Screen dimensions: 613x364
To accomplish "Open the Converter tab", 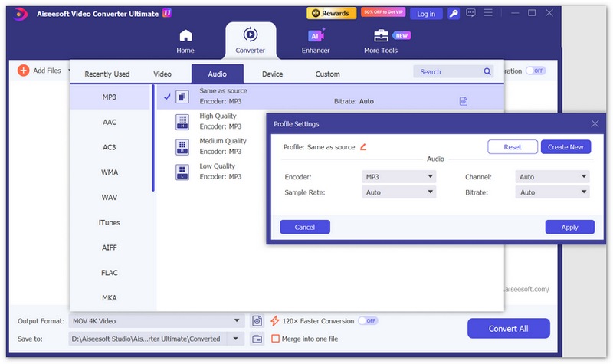I will click(251, 41).
